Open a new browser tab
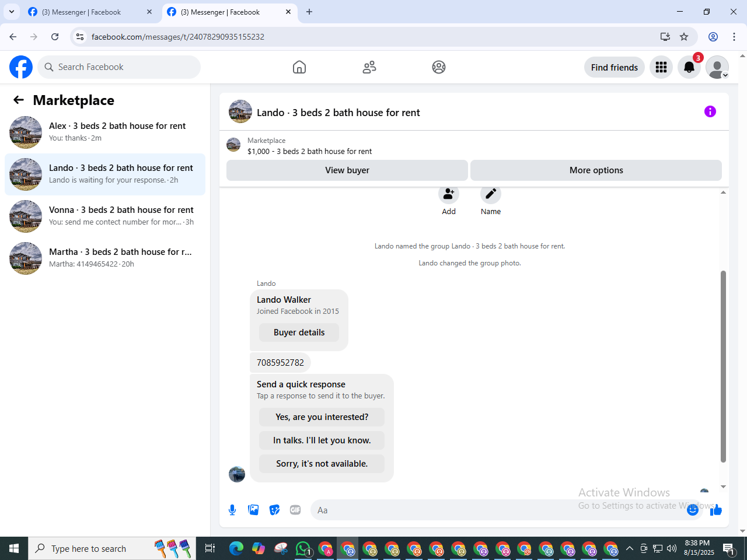 (309, 12)
